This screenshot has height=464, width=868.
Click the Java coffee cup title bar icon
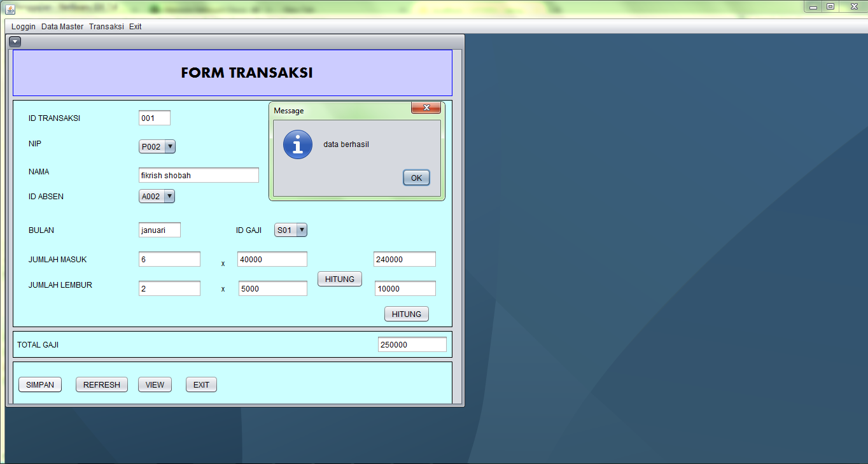coord(9,9)
